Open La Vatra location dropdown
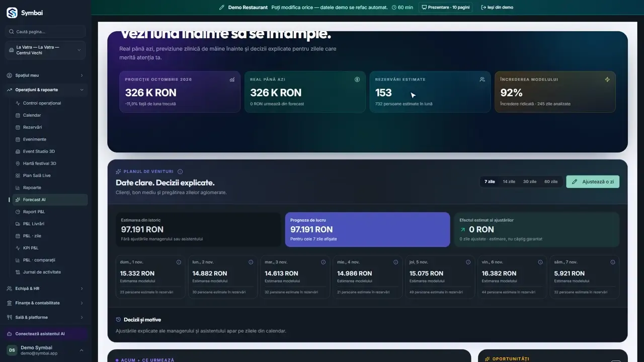 (x=45, y=50)
